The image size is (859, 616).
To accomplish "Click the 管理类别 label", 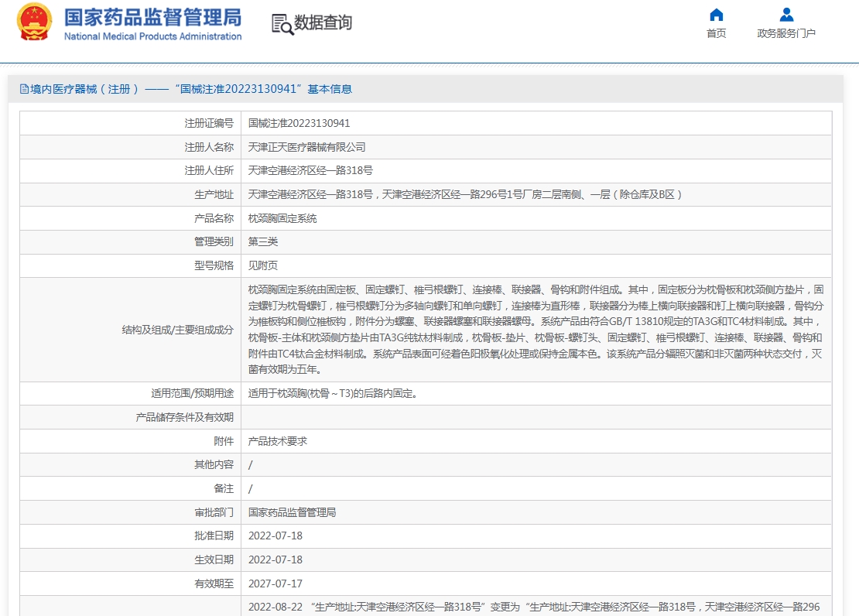I will (x=214, y=241).
